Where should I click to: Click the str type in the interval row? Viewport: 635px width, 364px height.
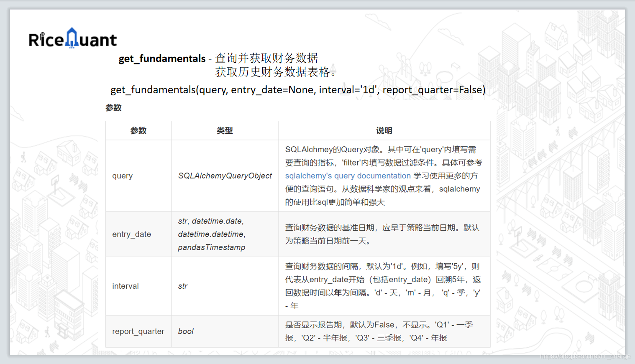(x=183, y=286)
